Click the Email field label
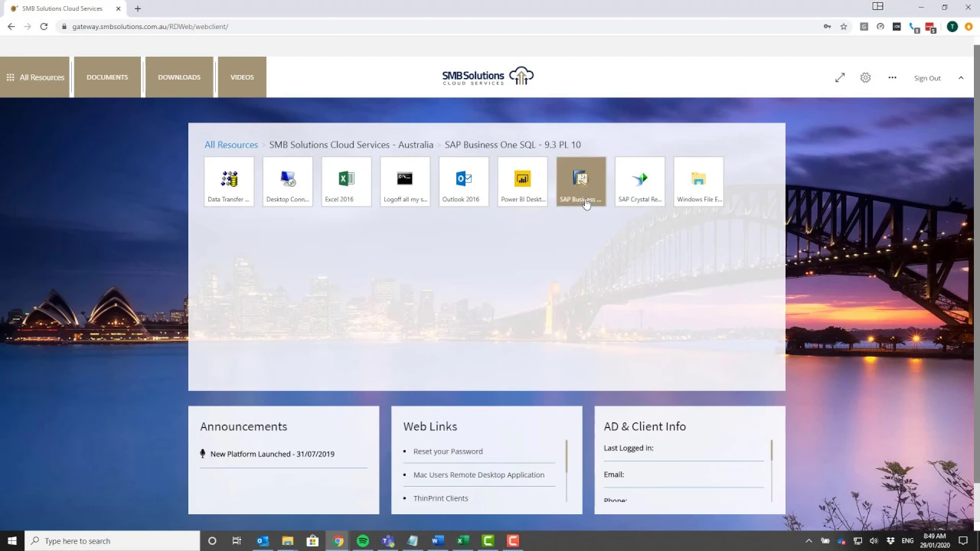 (614, 474)
